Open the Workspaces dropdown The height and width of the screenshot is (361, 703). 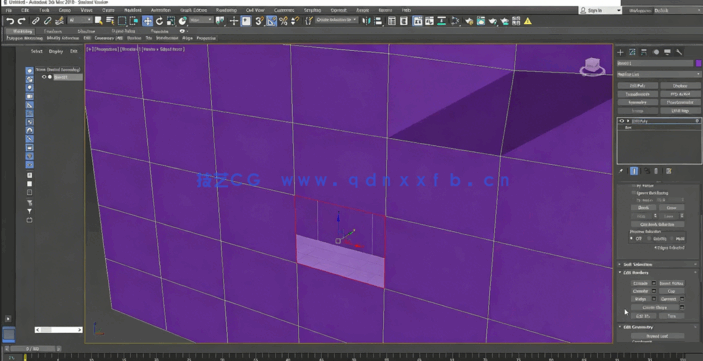(x=677, y=10)
